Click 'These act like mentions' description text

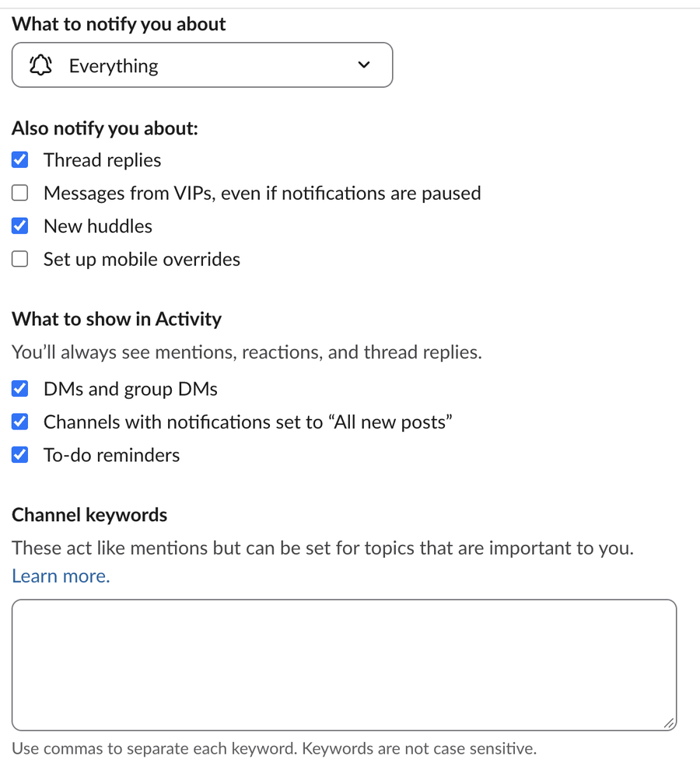coord(323,548)
